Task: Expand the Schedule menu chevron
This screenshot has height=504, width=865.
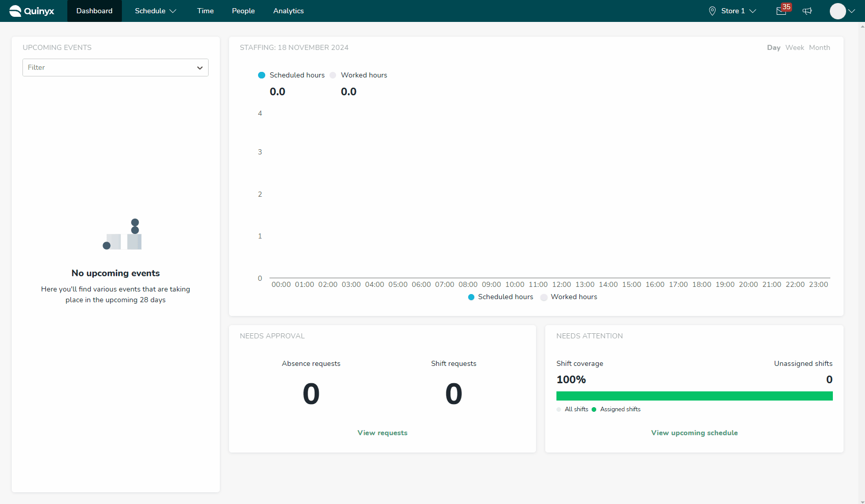Action: pos(173,11)
